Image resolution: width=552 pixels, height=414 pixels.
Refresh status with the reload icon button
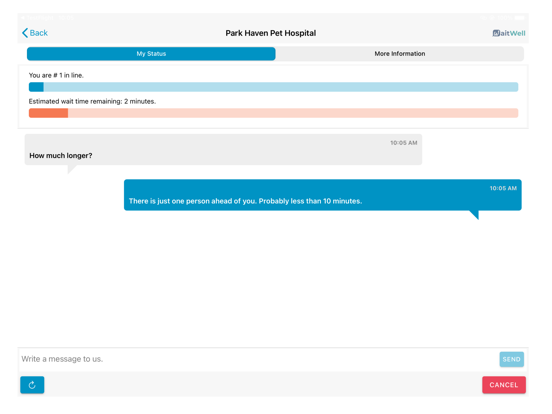pos(32,385)
